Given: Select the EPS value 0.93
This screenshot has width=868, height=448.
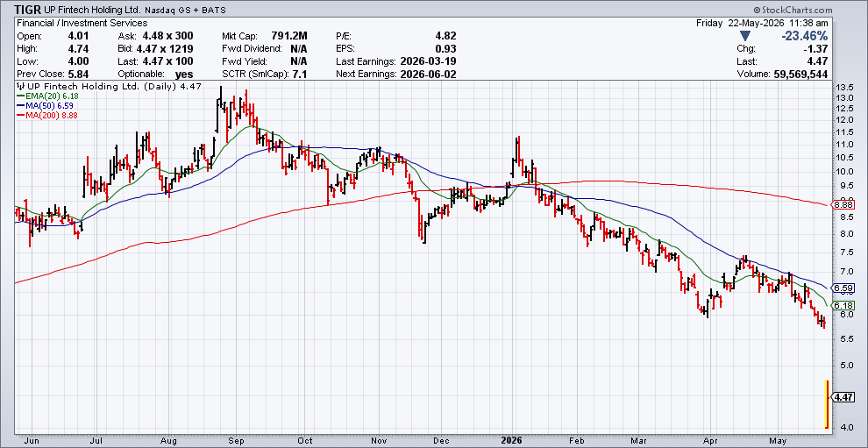Looking at the screenshot, I should tap(445, 49).
